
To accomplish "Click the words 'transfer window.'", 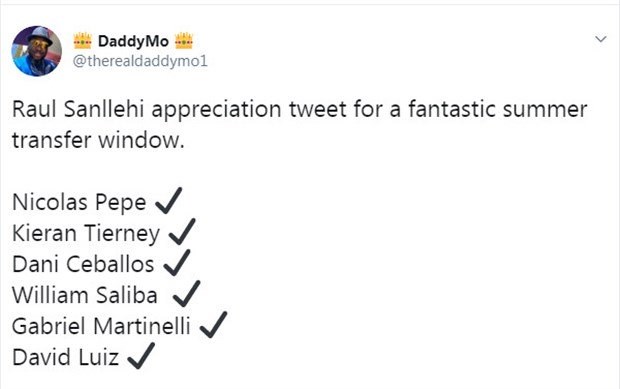I will (98, 140).
